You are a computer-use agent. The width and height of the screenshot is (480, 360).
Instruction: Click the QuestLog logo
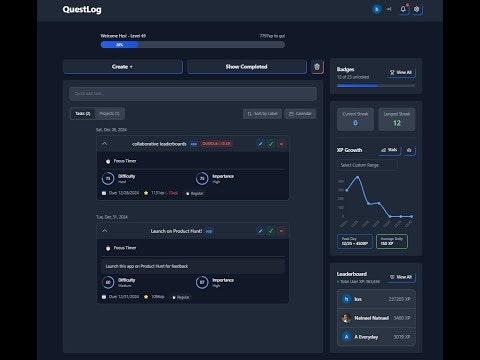click(82, 9)
